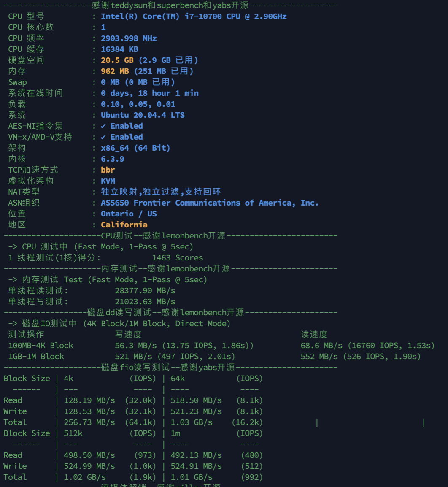
Task: Click the 21023.63 MB/s memory write result
Action: coord(145,302)
